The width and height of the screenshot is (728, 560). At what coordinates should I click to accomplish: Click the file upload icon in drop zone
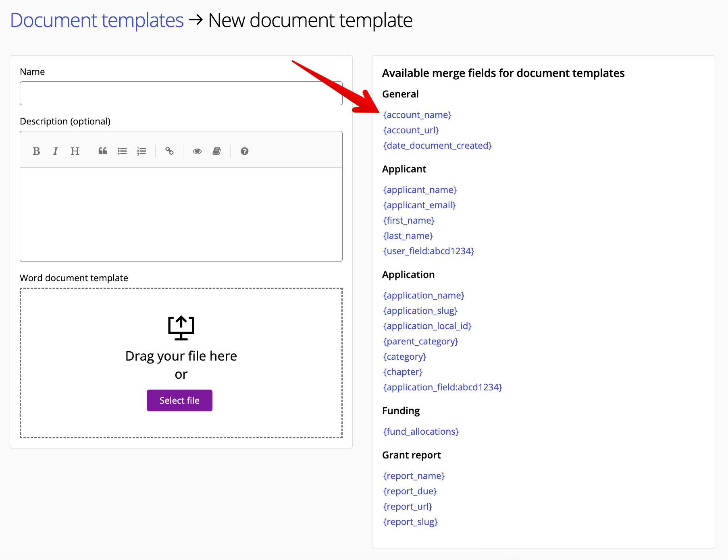181,327
